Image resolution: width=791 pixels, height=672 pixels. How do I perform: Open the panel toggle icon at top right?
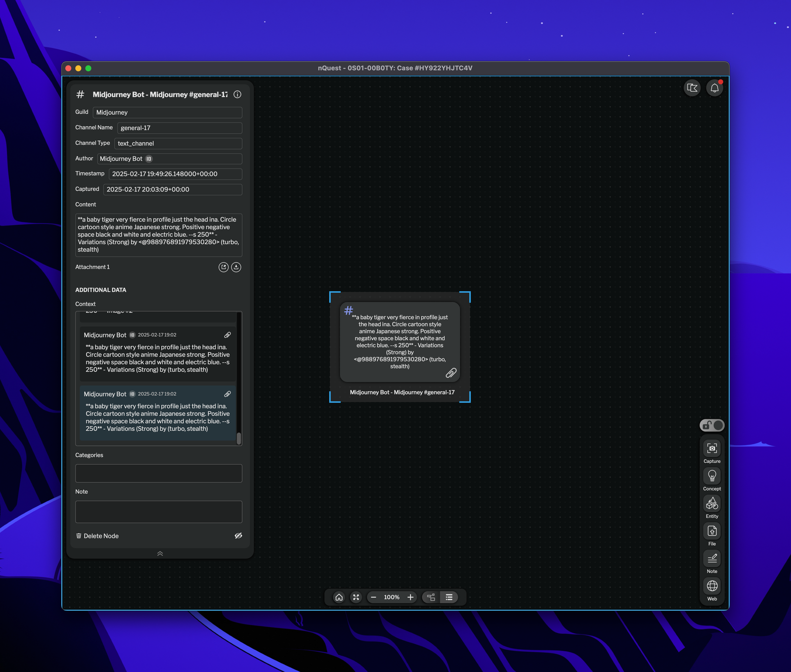pos(692,88)
